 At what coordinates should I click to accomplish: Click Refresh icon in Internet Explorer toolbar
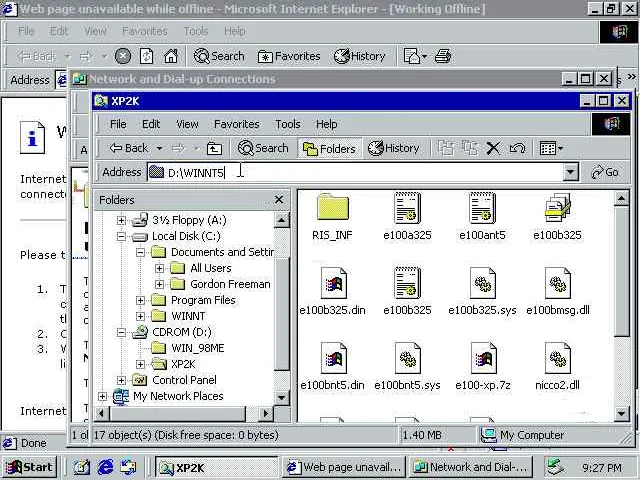[x=147, y=56]
